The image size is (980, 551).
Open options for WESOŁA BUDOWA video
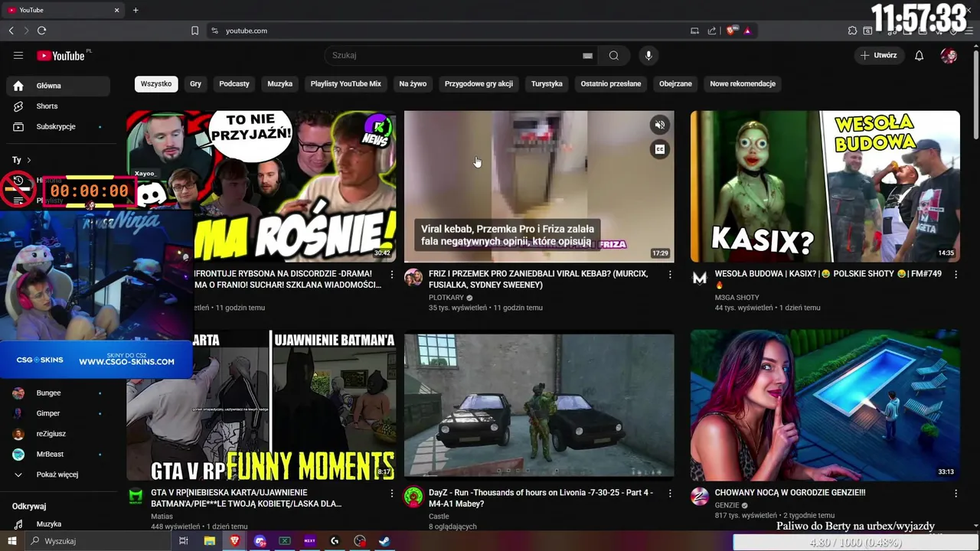click(x=956, y=274)
